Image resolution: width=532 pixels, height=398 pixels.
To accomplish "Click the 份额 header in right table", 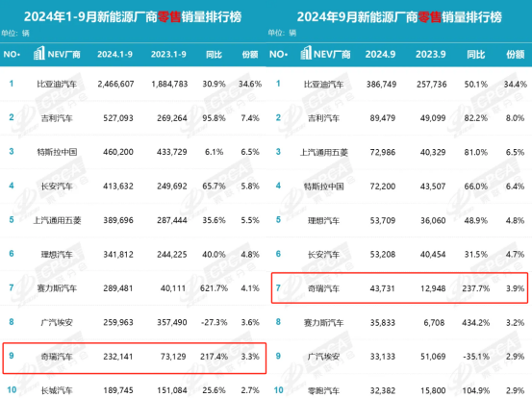I will click(516, 55).
